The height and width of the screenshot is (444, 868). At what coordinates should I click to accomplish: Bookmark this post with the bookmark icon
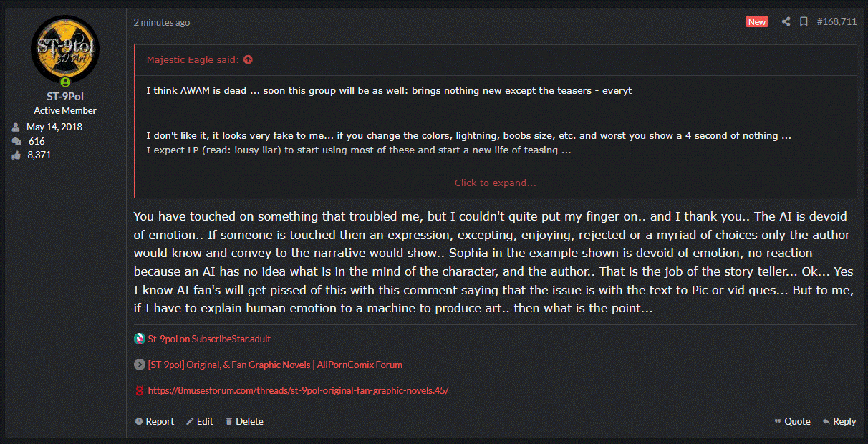pyautogui.click(x=804, y=22)
